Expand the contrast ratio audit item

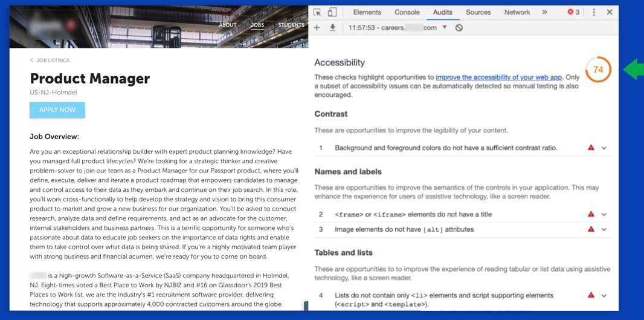[x=604, y=148]
